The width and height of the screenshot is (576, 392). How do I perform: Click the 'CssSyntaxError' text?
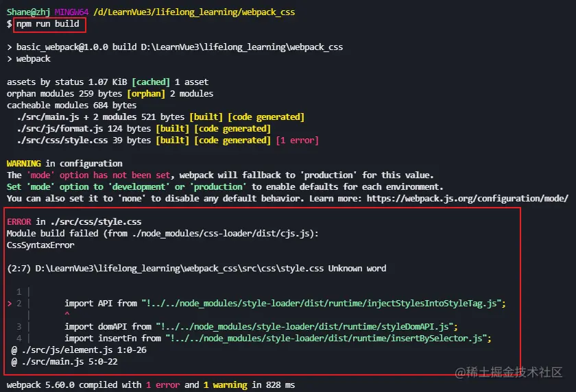click(40, 245)
